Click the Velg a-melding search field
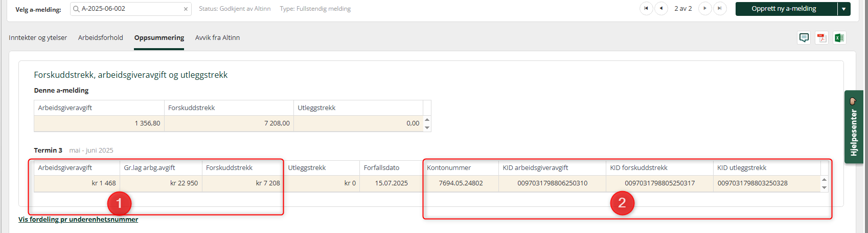 tap(130, 9)
